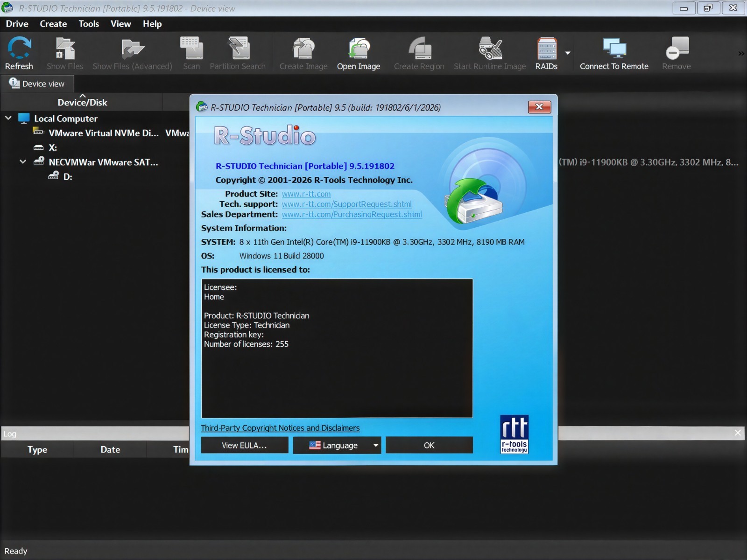Close the About R-STUDIO dialog

pos(539,107)
